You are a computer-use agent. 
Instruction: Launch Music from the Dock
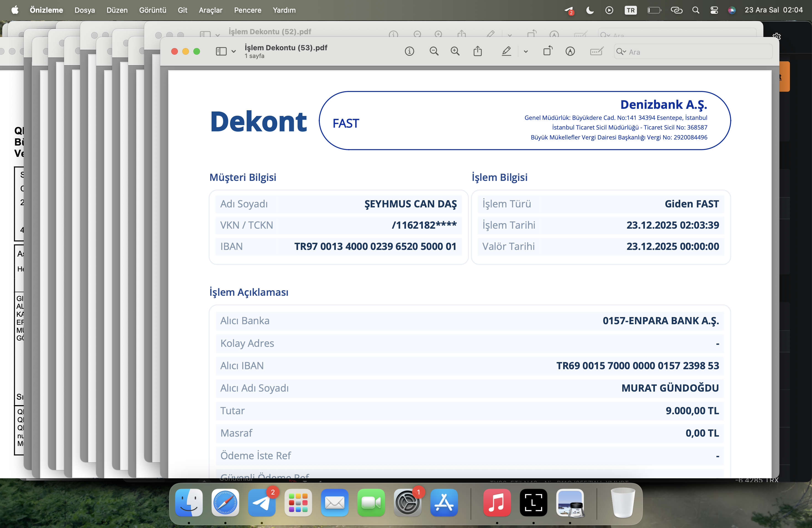pos(497,502)
